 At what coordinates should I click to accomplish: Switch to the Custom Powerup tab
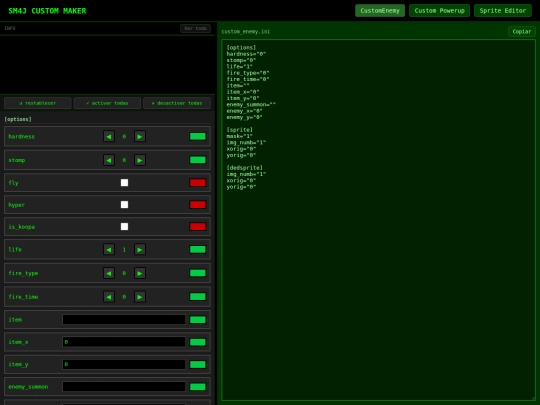439,11
